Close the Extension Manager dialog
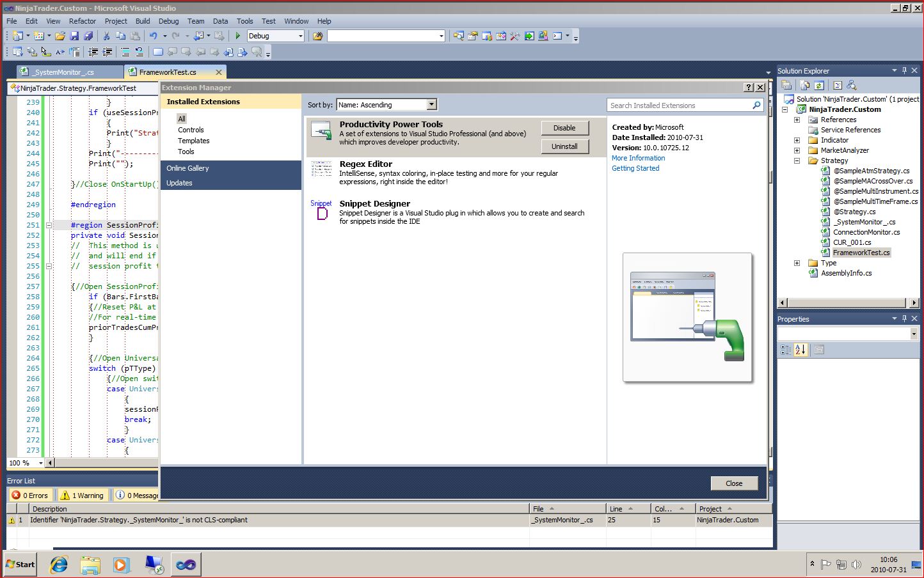 coord(734,483)
